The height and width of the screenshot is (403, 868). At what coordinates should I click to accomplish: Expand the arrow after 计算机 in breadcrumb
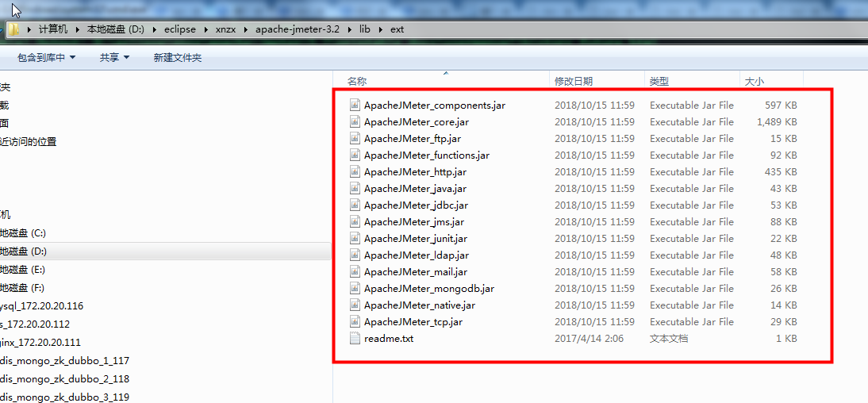(x=78, y=29)
